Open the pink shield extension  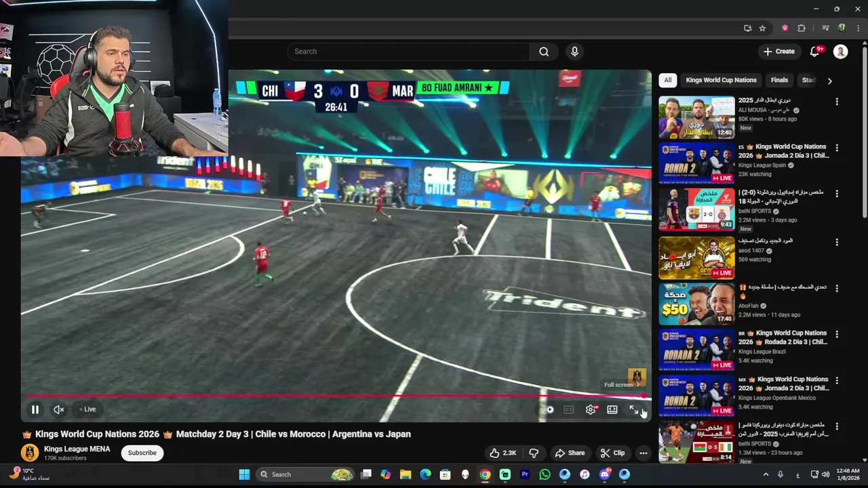pyautogui.click(x=785, y=28)
